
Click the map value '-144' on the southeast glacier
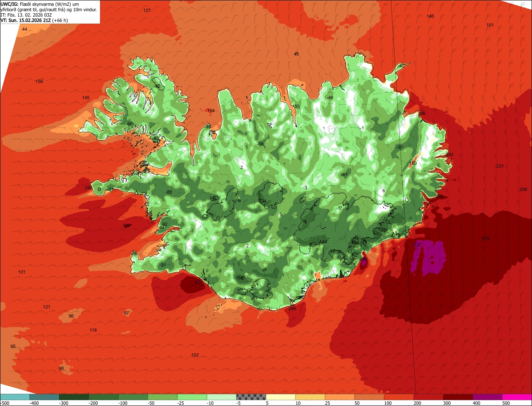point(322,242)
